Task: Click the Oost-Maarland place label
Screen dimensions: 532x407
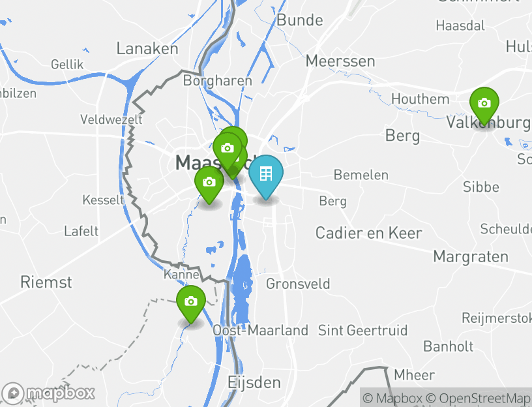Action: point(261,331)
